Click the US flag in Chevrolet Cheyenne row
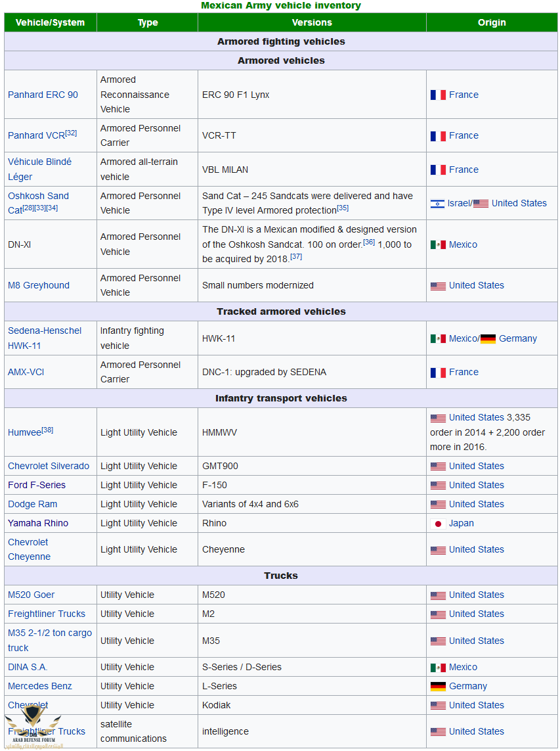Viewport: 560px width, 751px height. (x=438, y=550)
